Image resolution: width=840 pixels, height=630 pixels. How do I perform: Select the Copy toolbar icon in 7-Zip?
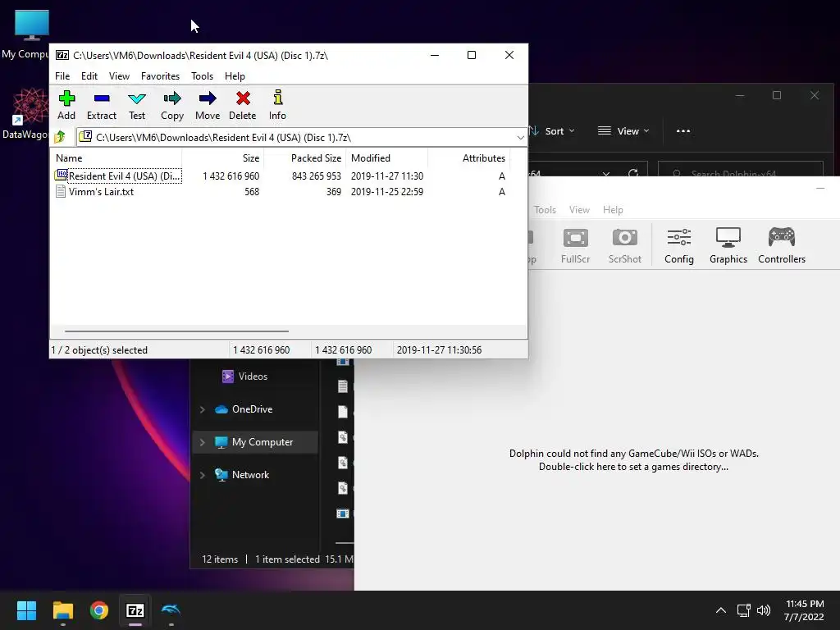[172, 106]
